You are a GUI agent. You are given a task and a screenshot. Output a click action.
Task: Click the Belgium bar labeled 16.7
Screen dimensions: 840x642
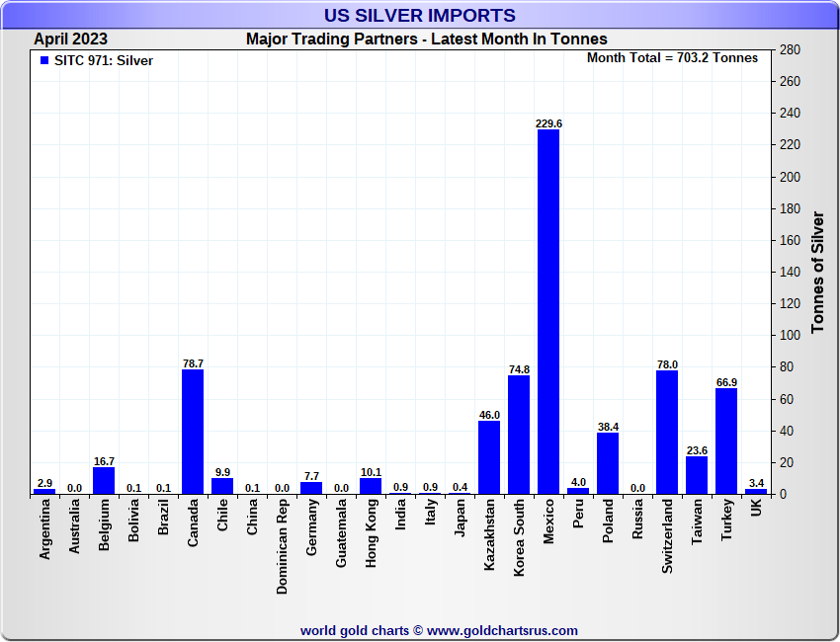[104, 481]
